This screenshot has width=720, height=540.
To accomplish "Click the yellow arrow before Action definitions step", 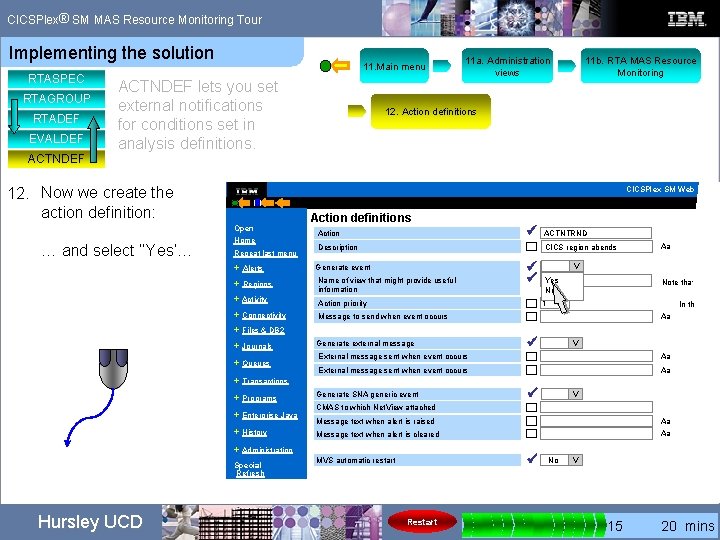I will click(357, 111).
